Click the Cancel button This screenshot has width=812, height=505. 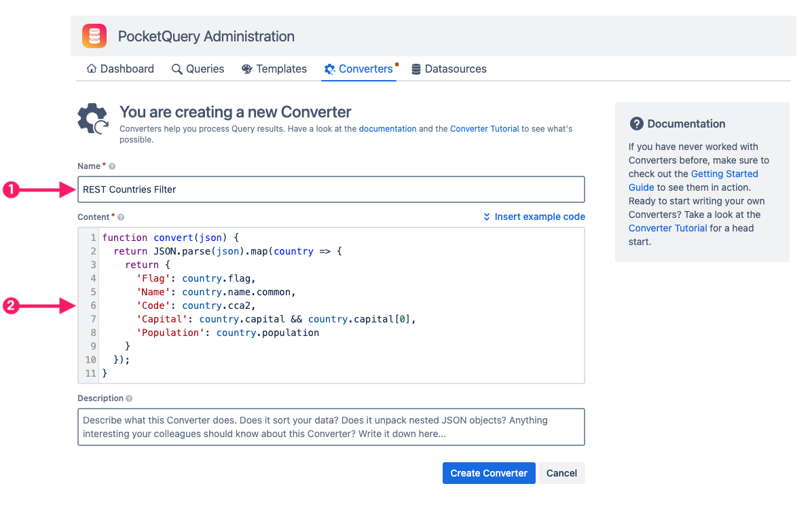(x=561, y=473)
